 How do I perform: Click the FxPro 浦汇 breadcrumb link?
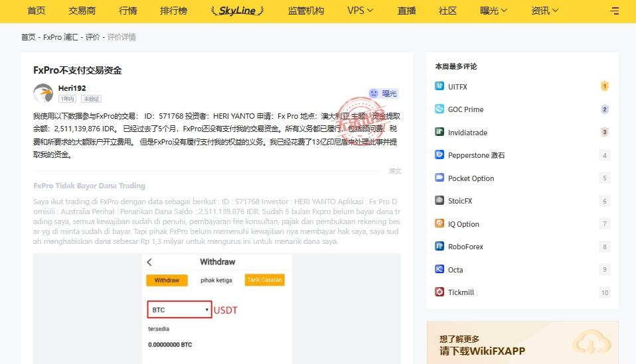coord(60,37)
